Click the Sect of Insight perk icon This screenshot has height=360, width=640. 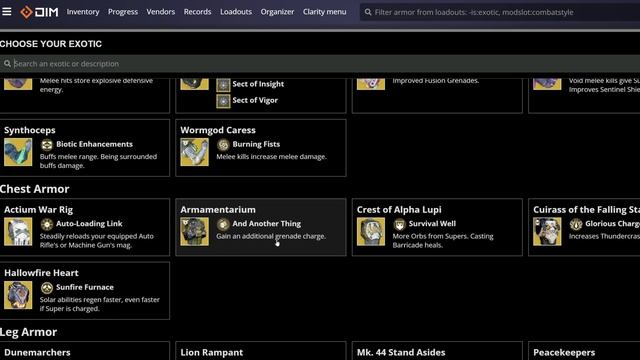point(223,84)
